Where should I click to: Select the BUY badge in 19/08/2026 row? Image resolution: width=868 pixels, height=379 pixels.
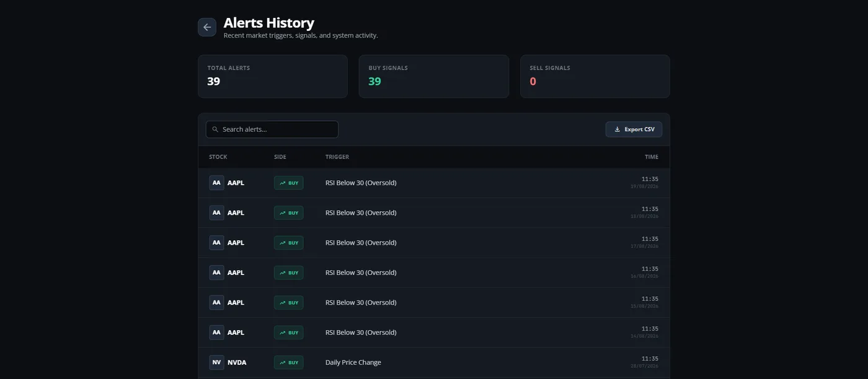(x=289, y=183)
